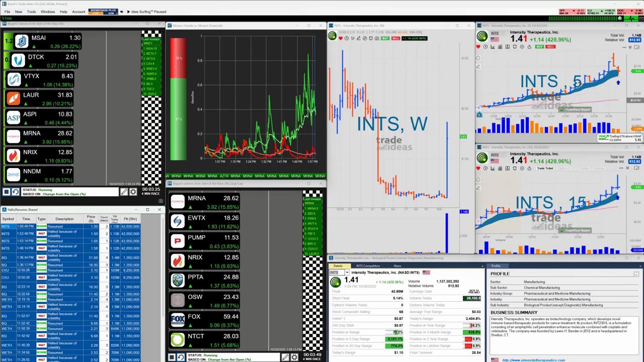This screenshot has width=644, height=362.
Task: Select the NTCT logo in Large Cap race
Action: [178, 339]
